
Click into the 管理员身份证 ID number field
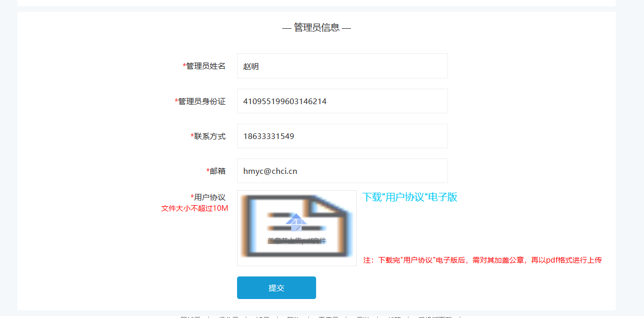coord(342,101)
